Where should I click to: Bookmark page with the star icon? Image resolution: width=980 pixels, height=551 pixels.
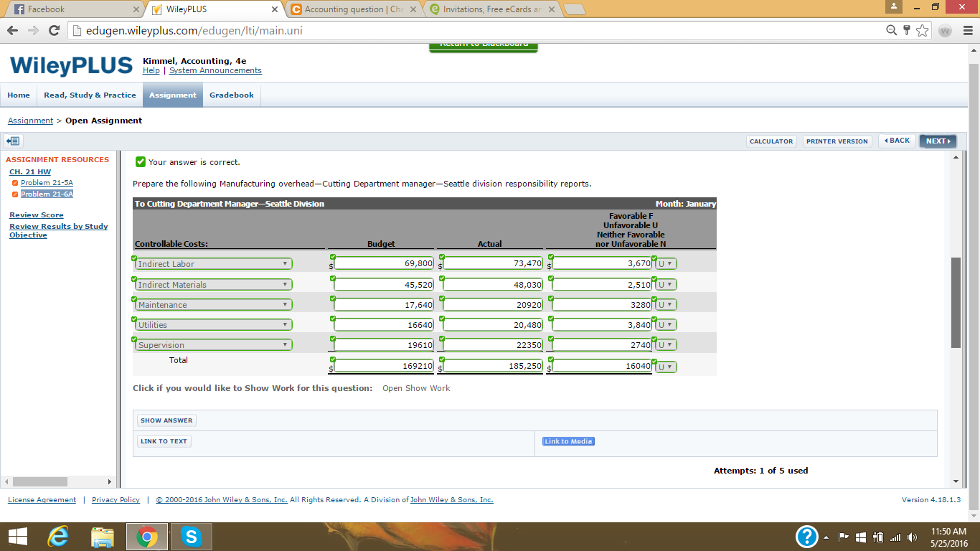[923, 30]
